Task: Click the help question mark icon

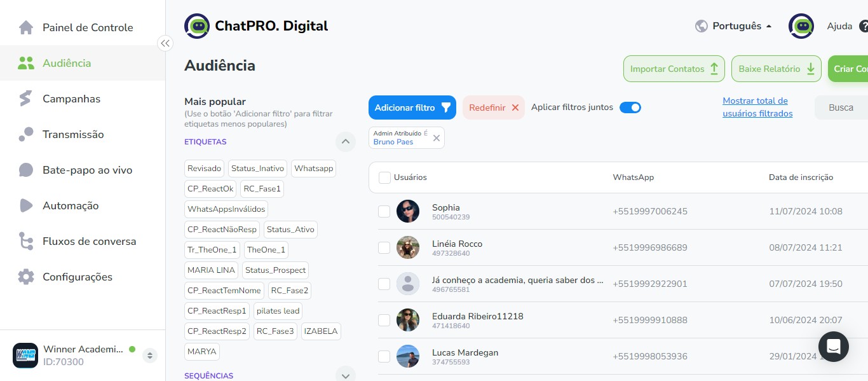Action: click(864, 27)
